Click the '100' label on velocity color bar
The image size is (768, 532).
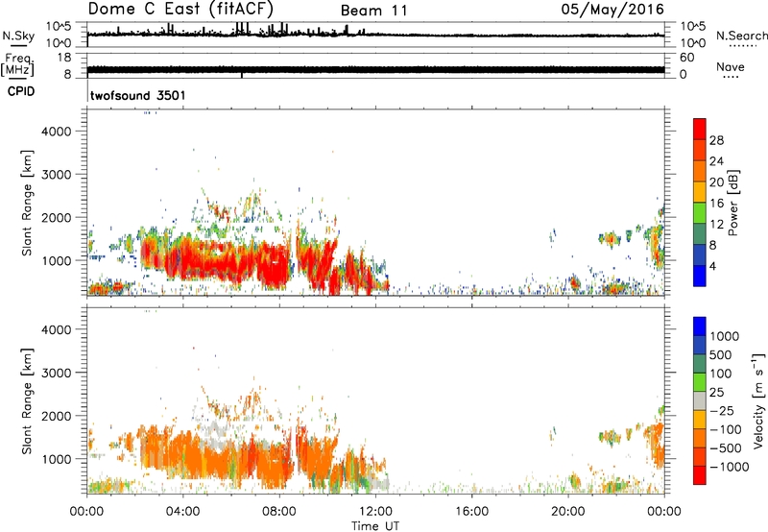[x=721, y=374]
